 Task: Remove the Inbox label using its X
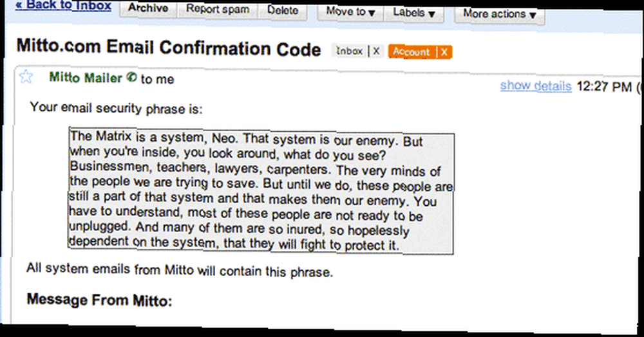tap(376, 51)
